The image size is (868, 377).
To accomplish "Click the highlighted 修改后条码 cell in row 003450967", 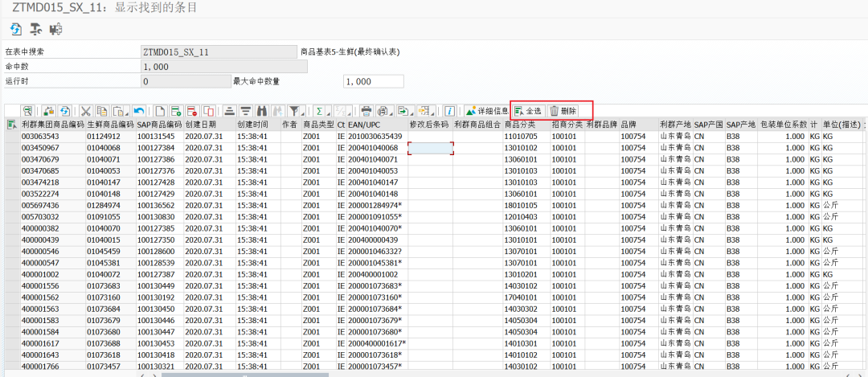I will 431,148.
